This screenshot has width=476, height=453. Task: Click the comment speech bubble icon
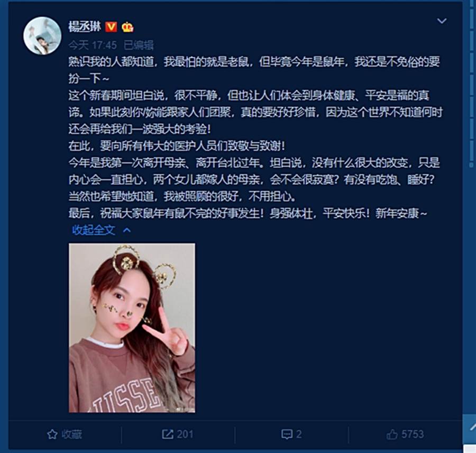(x=287, y=434)
